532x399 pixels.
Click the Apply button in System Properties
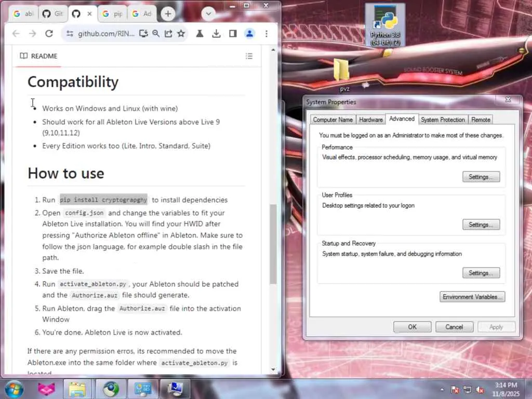pyautogui.click(x=496, y=327)
